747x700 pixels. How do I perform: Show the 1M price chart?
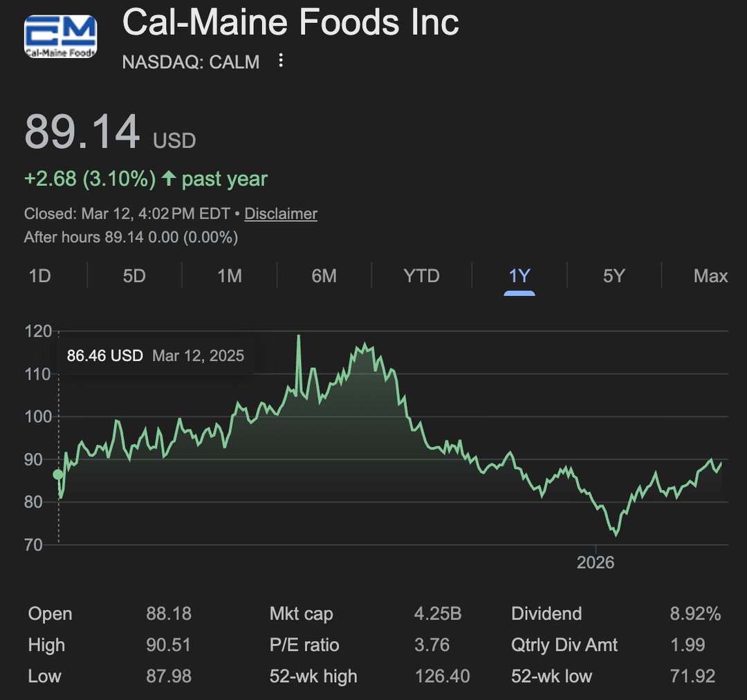(x=230, y=276)
